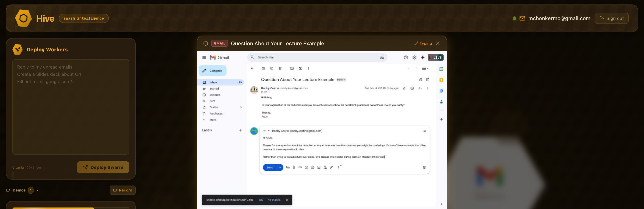Toggle the Gmail main menu hamburger
644x209 pixels.
coord(204,58)
